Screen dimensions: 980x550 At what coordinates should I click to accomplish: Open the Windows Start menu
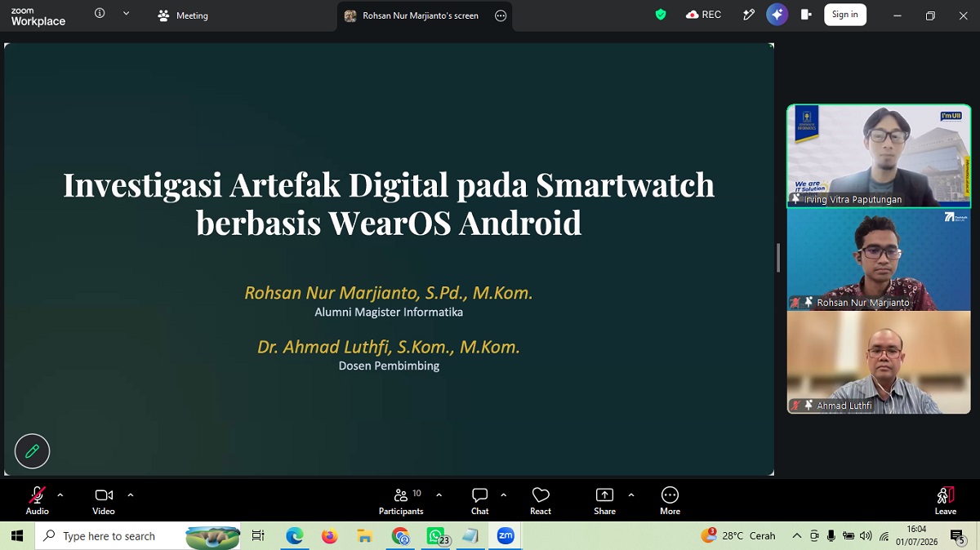pyautogui.click(x=17, y=536)
